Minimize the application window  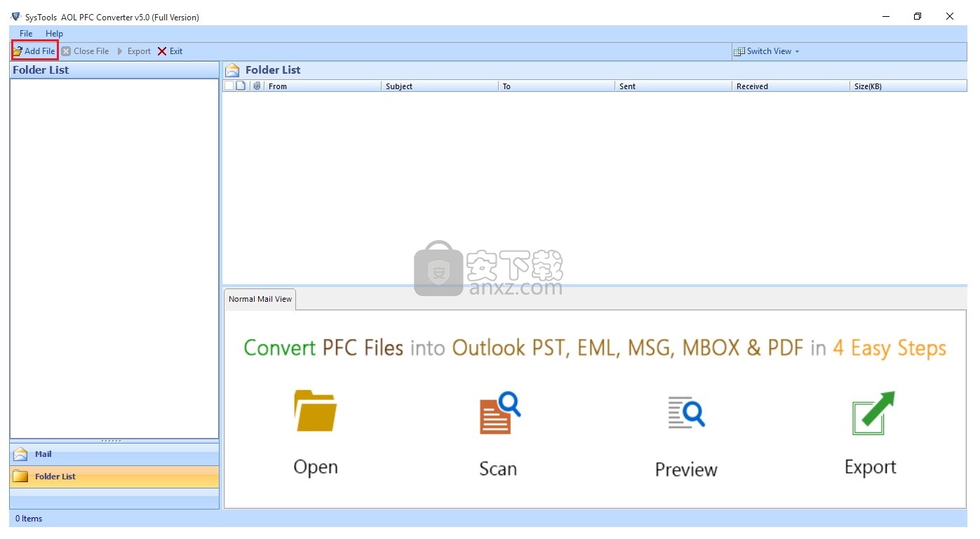[x=886, y=16]
